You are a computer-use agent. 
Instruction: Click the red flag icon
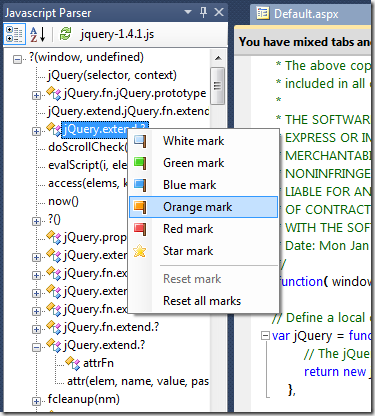[x=140, y=229]
